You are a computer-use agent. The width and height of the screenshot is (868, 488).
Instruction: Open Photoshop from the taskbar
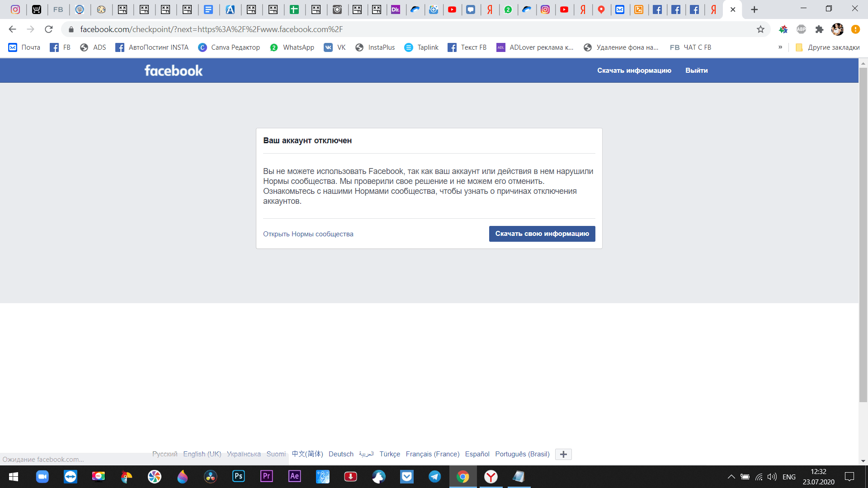238,477
